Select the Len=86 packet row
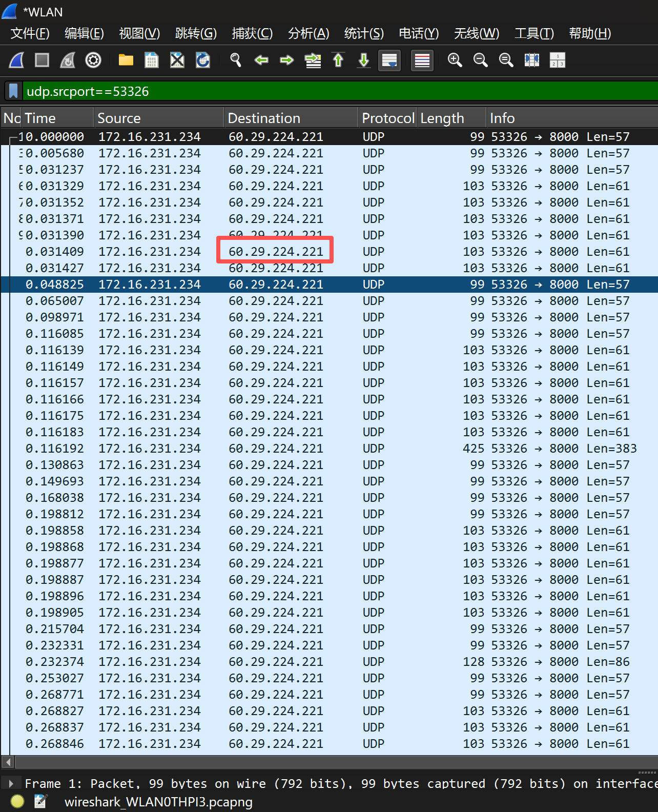The height and width of the screenshot is (812, 658). pyautogui.click(x=329, y=662)
